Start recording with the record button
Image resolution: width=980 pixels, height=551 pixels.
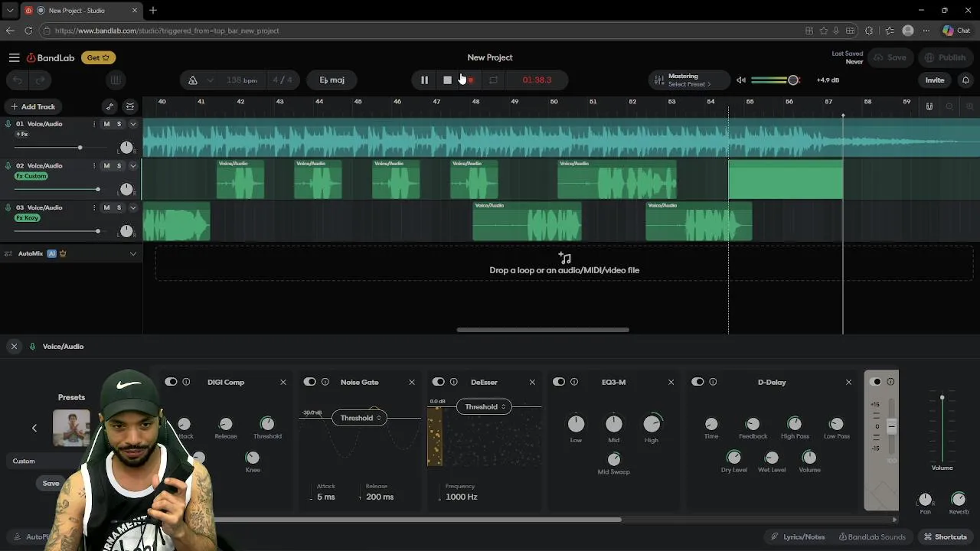(x=471, y=80)
